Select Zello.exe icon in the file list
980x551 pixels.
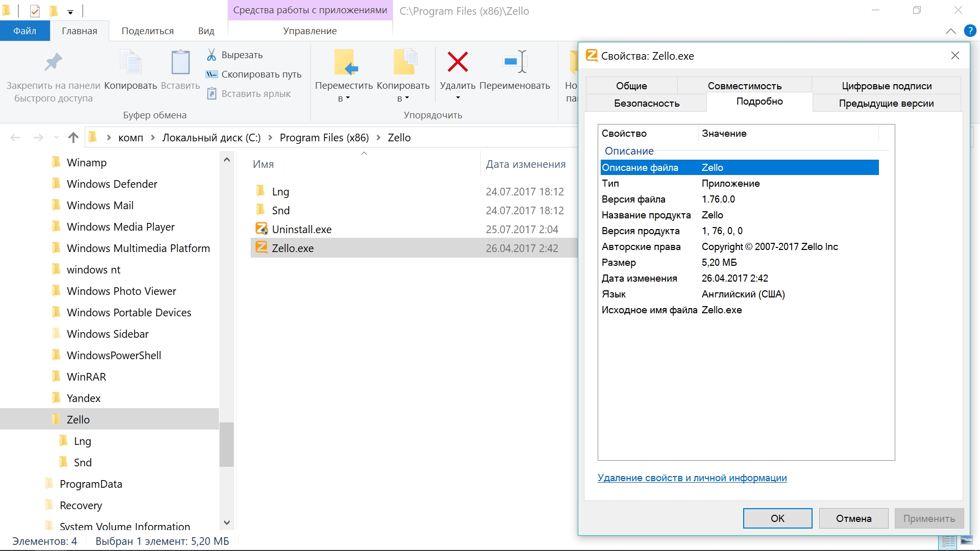tap(261, 247)
